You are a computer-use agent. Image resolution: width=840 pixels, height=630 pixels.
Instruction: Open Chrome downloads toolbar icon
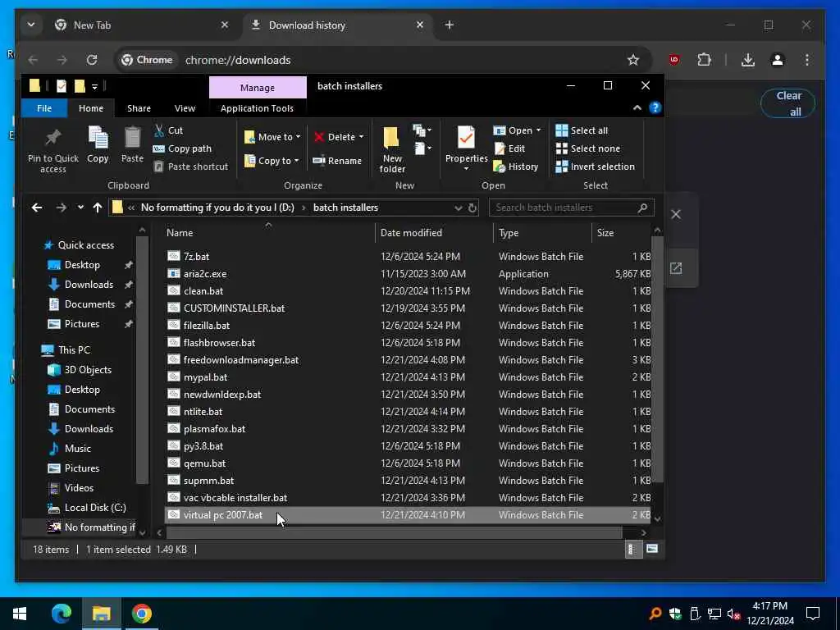click(748, 60)
